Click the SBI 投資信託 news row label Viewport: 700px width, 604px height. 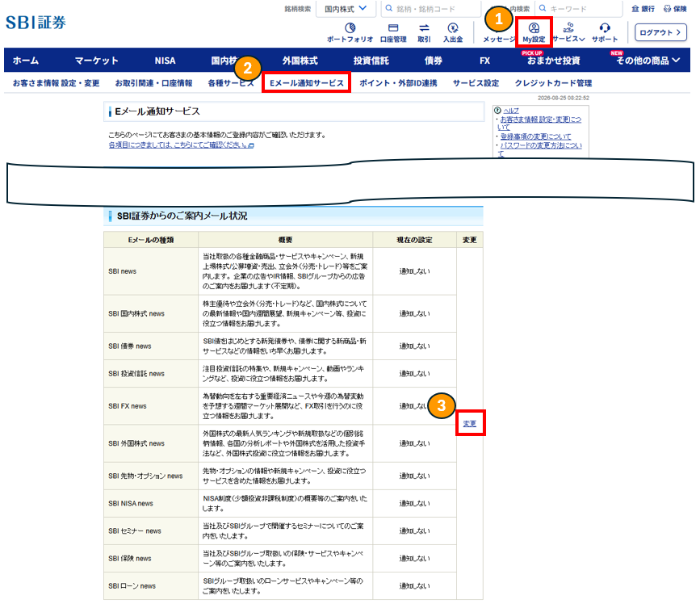click(x=136, y=374)
